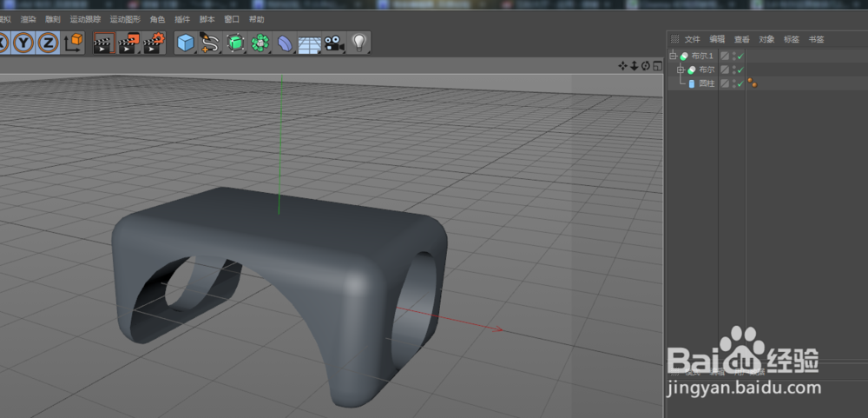
Task: Switch the coordinate system icon with orange cube
Action: tap(73, 43)
